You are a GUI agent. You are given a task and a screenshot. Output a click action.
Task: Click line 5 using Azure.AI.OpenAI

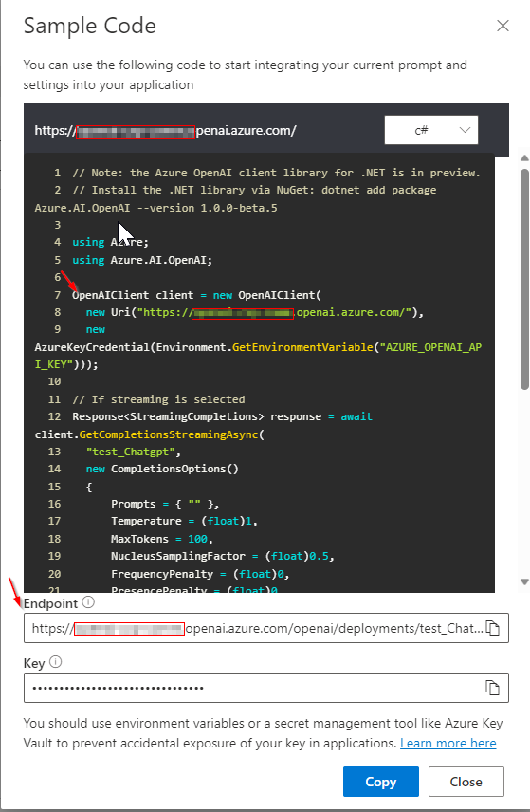coord(142,260)
